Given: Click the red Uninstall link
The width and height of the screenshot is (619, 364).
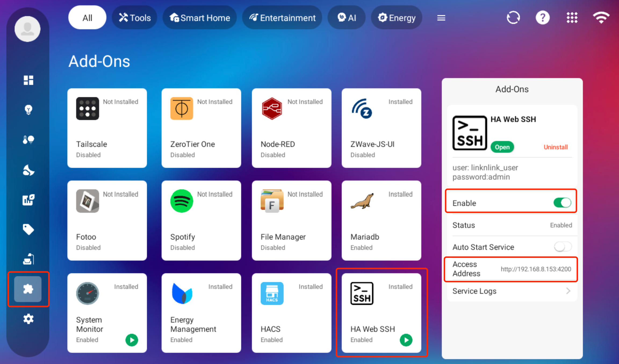Looking at the screenshot, I should click(x=555, y=147).
